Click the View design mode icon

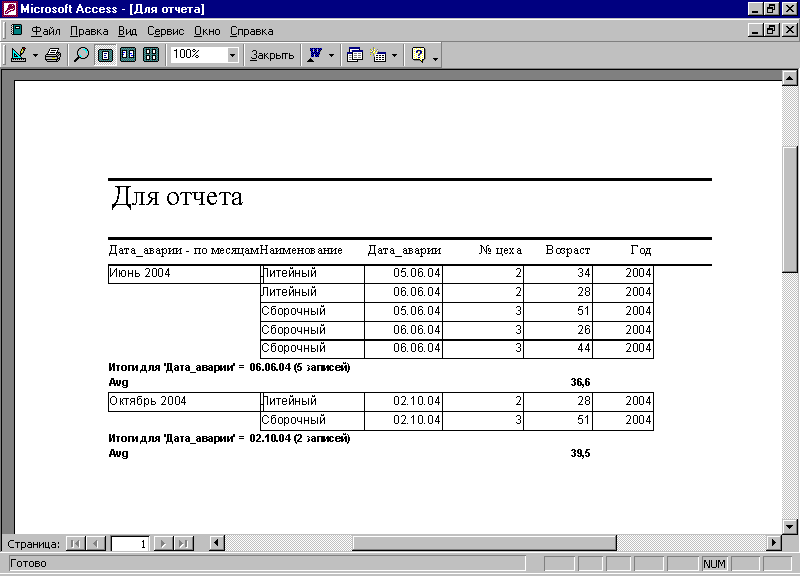(x=18, y=55)
